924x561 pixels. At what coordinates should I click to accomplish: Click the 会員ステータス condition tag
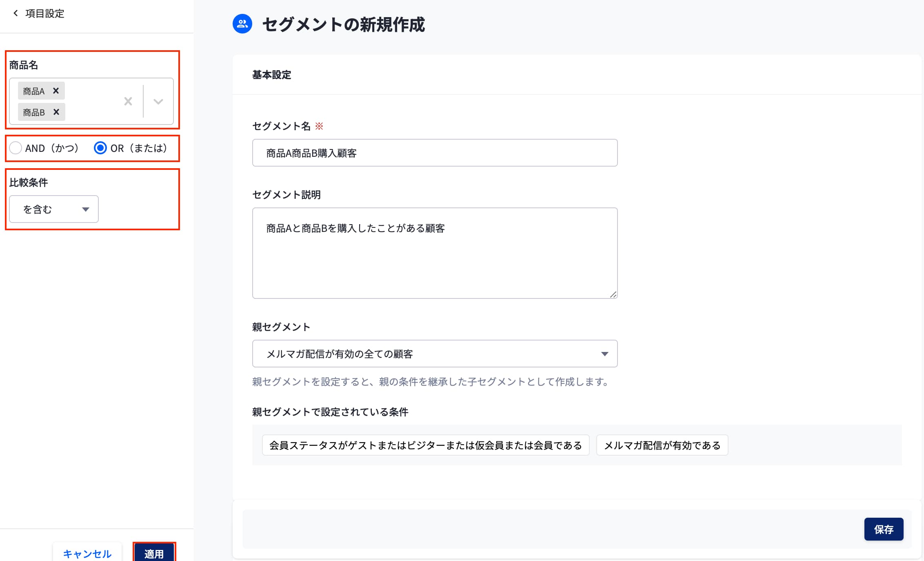(x=425, y=445)
